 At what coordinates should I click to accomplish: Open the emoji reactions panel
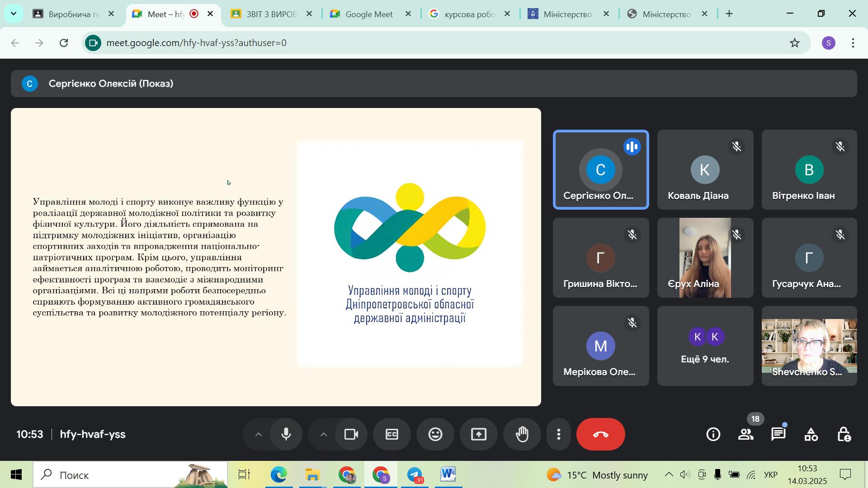tap(435, 434)
